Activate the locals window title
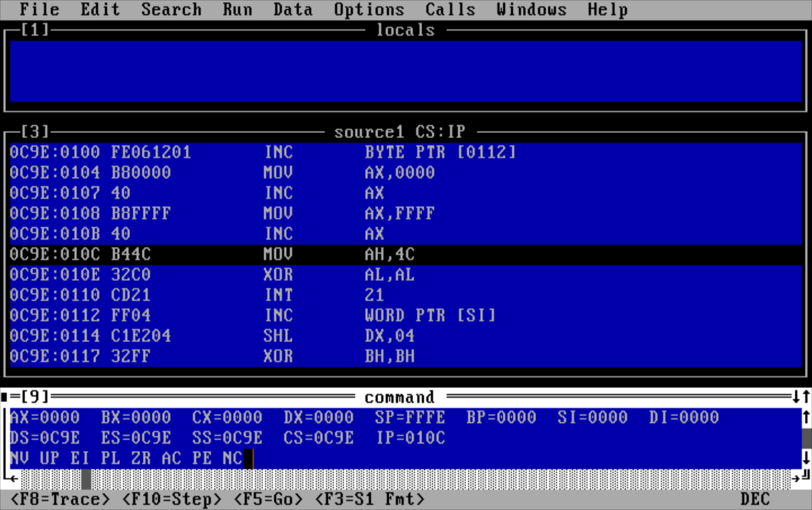Image resolution: width=812 pixels, height=510 pixels. pos(405,30)
